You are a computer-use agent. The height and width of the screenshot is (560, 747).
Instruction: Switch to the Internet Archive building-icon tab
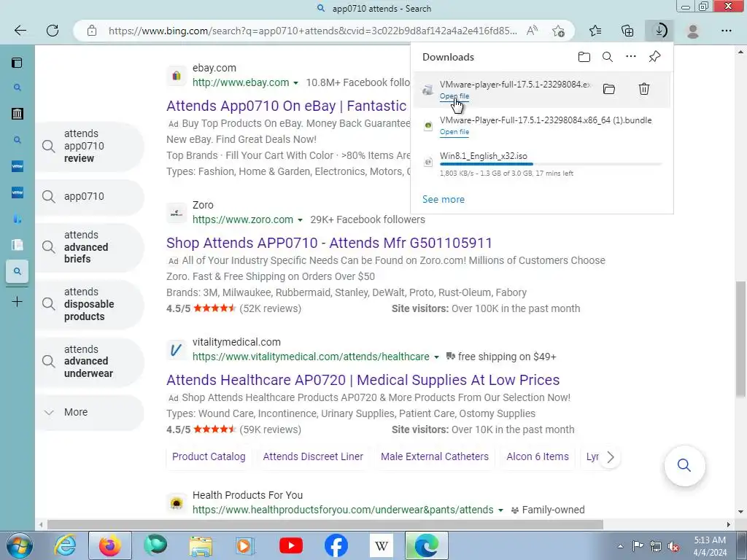coord(18,113)
